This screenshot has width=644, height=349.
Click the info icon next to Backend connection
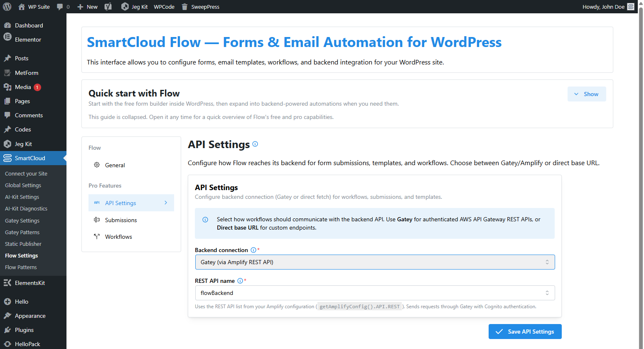point(253,250)
